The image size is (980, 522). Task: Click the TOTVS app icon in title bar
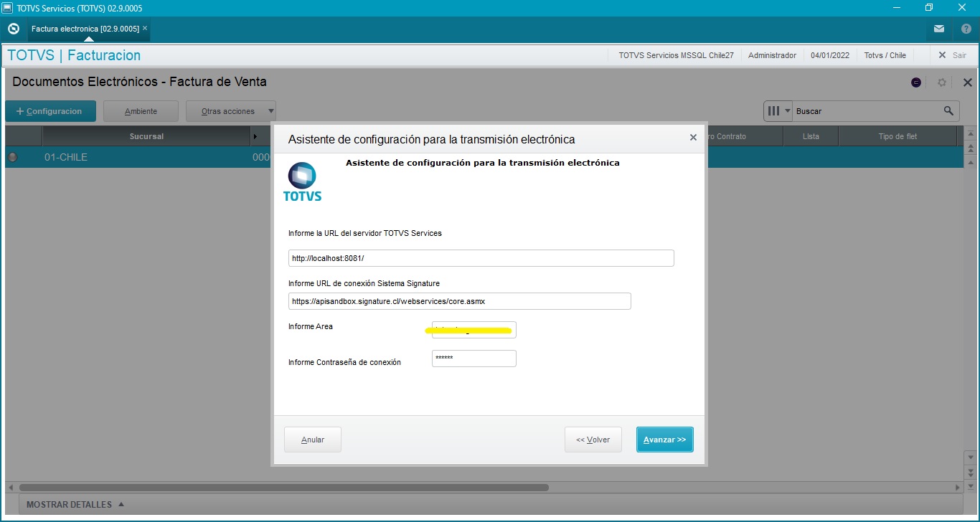coord(7,7)
